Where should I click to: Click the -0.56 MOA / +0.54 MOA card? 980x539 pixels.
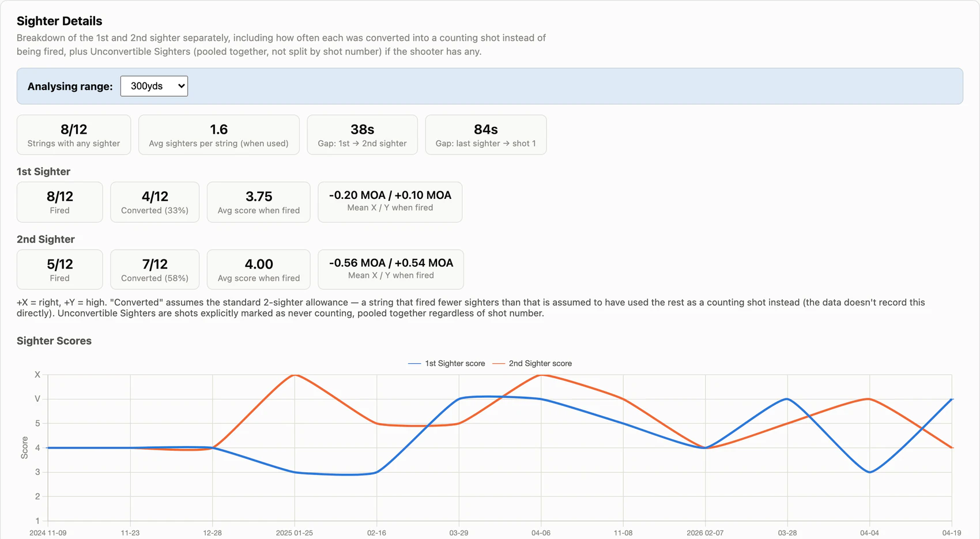coord(391,270)
